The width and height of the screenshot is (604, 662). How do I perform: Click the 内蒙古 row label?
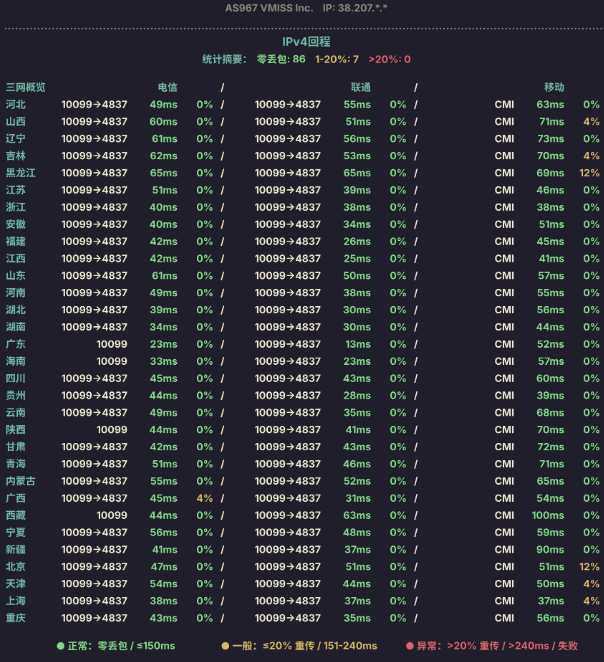pos(21,481)
